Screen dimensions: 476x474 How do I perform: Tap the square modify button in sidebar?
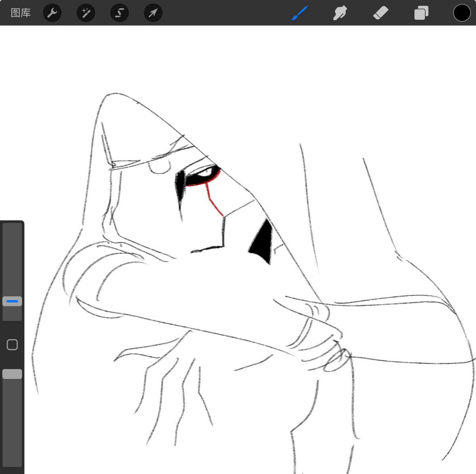(12, 345)
